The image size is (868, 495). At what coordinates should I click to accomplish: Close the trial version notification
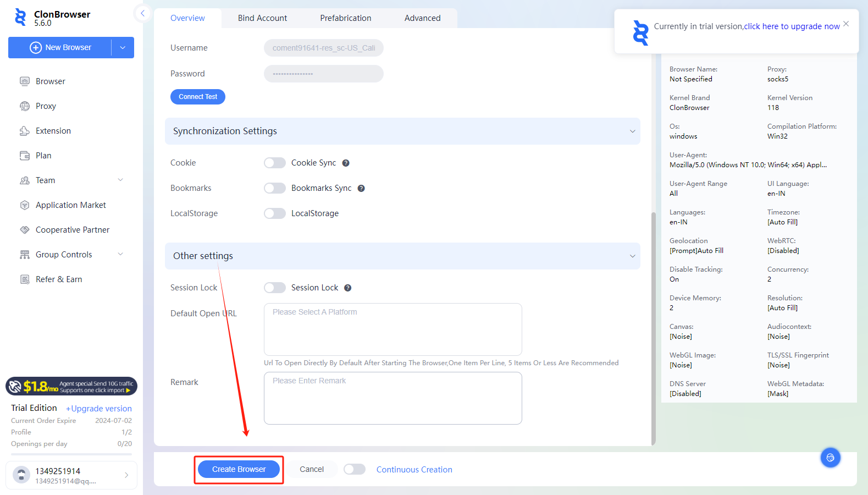pos(846,24)
